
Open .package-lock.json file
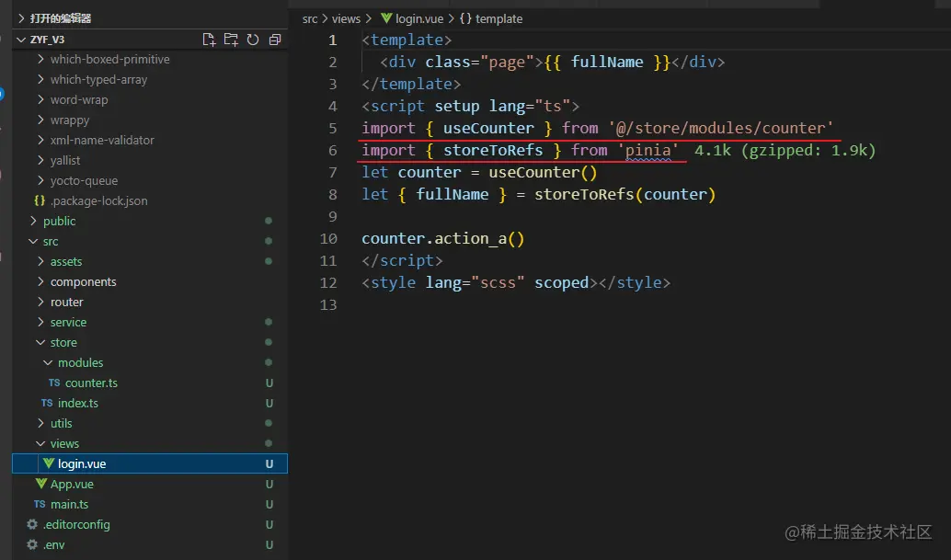(98, 201)
